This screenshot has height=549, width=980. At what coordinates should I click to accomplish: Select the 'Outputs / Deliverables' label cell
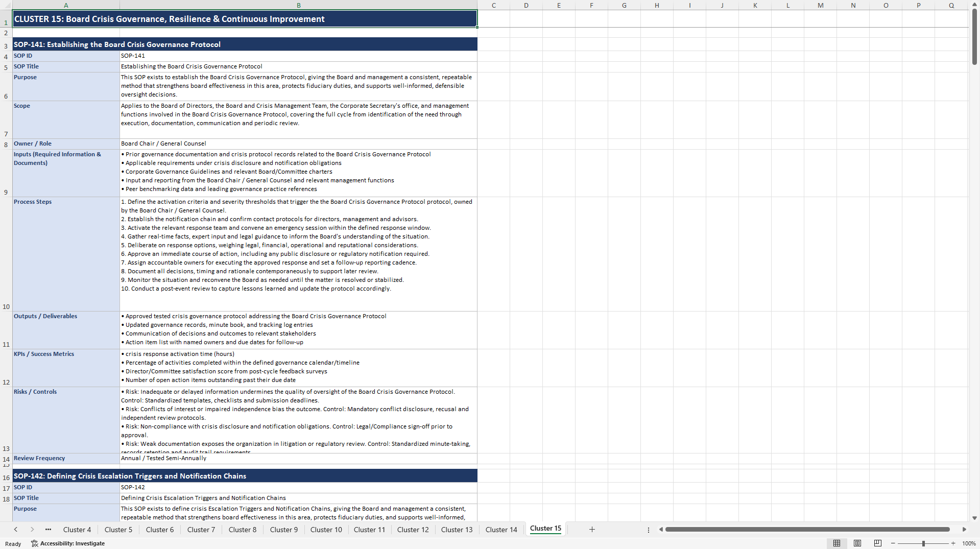(66, 330)
